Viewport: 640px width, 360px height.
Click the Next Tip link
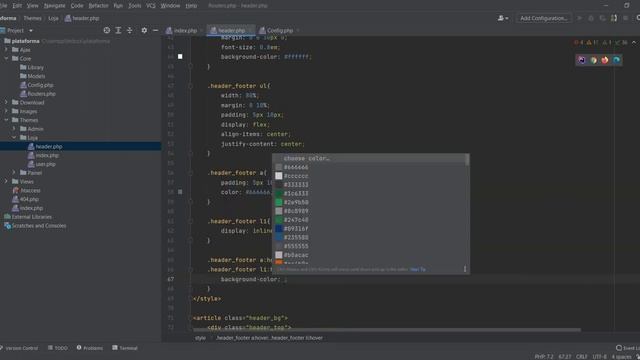pyautogui.click(x=418, y=269)
